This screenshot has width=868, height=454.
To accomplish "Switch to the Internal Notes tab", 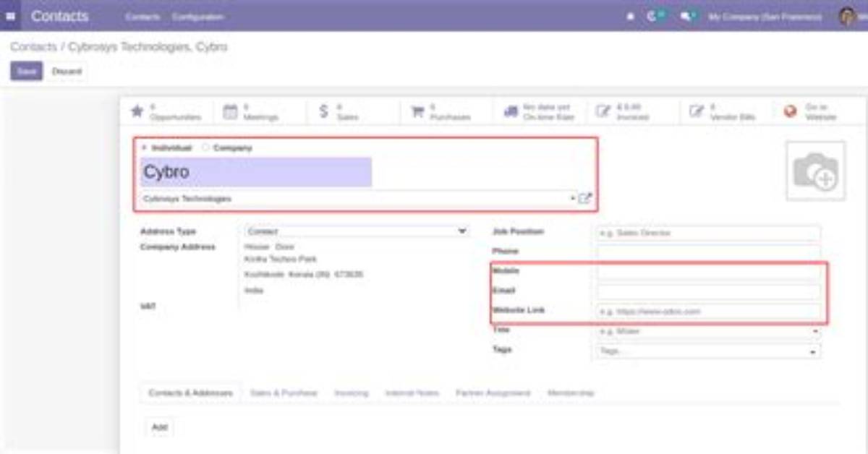I will [x=412, y=393].
